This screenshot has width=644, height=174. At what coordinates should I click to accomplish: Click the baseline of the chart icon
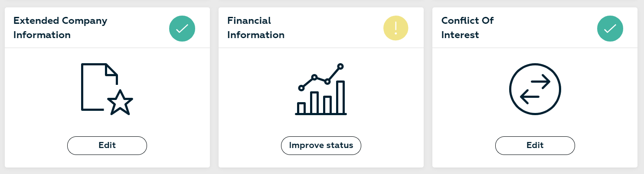coord(321,114)
